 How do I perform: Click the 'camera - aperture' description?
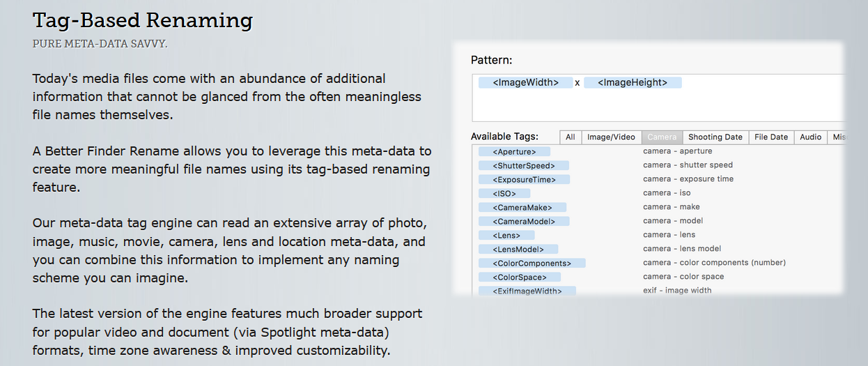pos(677,151)
